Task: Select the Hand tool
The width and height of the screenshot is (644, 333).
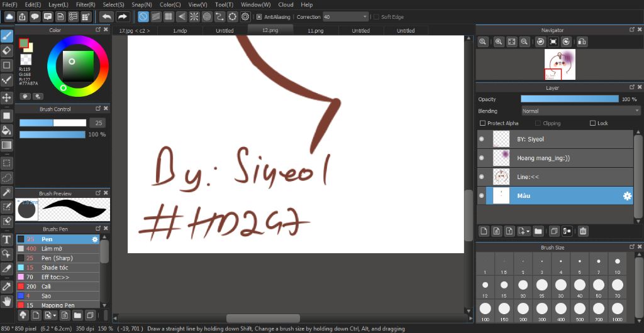Action: [6, 302]
